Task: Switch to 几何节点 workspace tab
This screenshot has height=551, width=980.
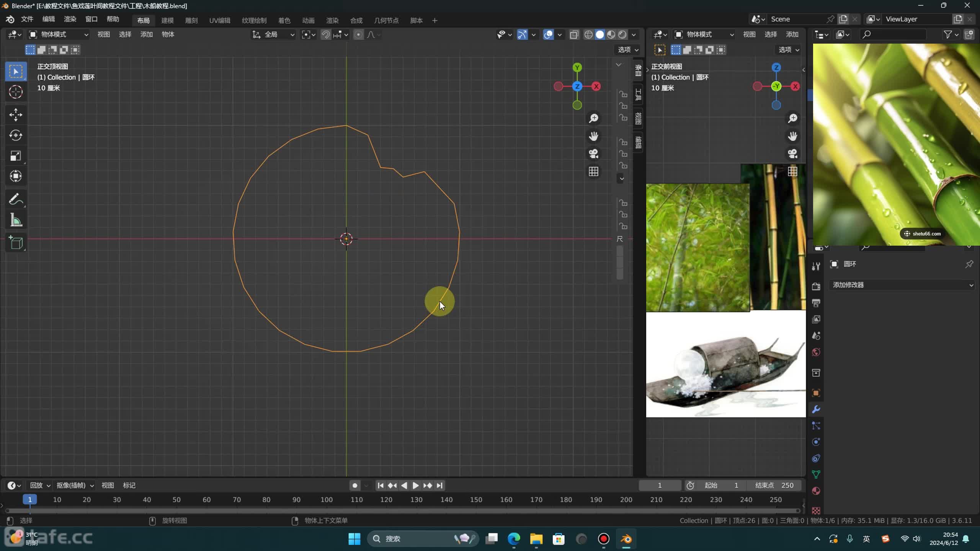Action: tap(386, 20)
